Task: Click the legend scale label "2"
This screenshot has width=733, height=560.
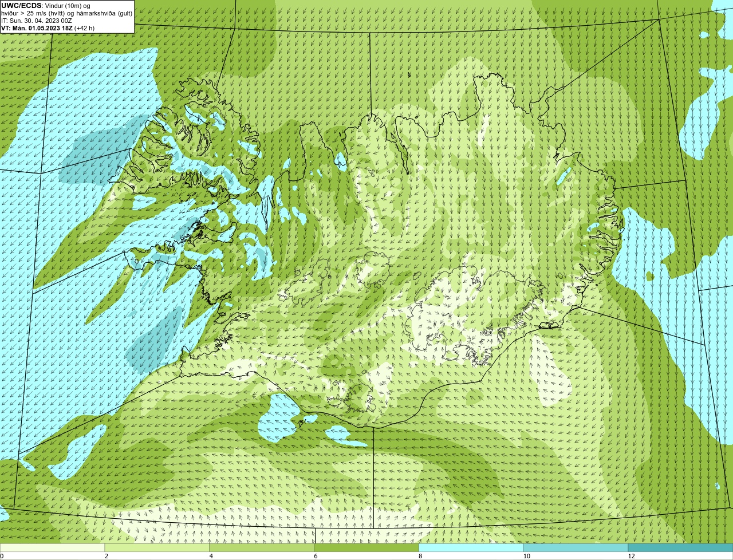Action: [x=107, y=556]
